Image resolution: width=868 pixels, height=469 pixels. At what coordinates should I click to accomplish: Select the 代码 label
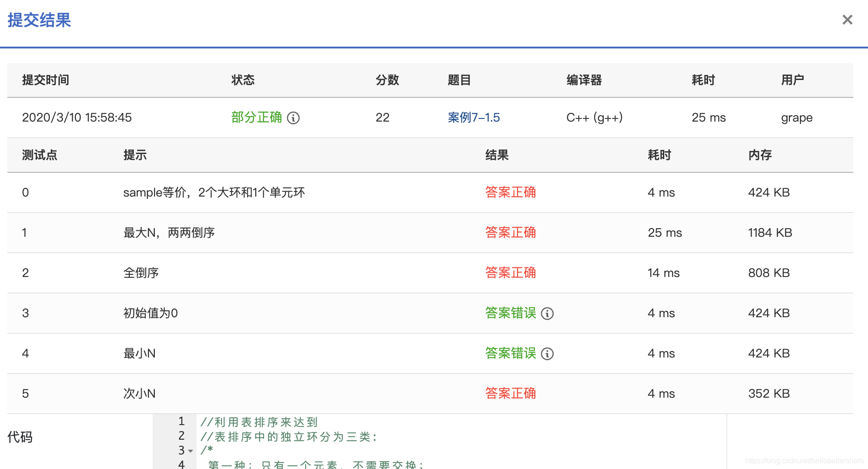click(20, 437)
